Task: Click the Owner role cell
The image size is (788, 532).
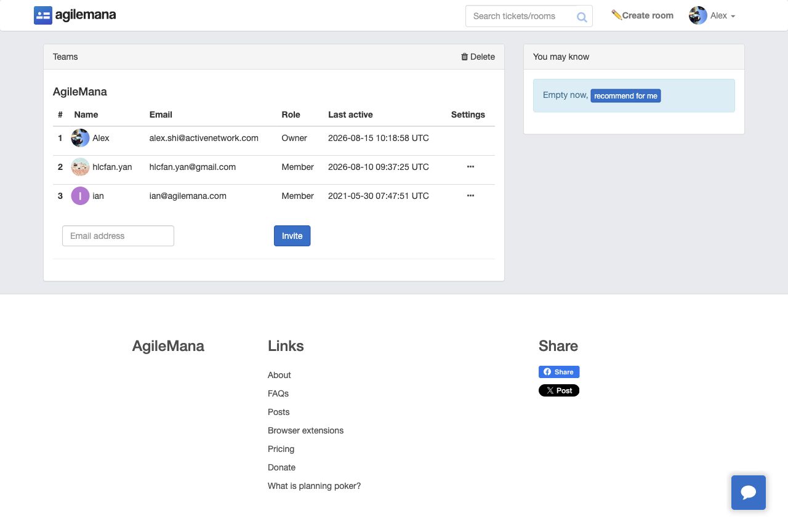Action: [294, 138]
